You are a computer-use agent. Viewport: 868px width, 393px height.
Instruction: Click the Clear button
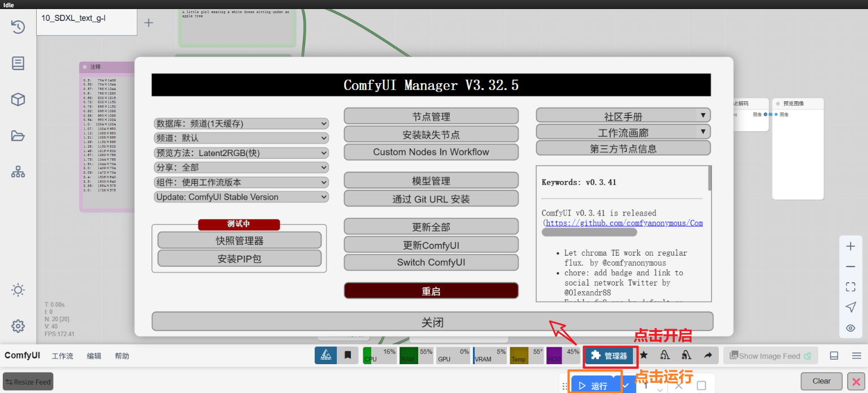pos(822,381)
